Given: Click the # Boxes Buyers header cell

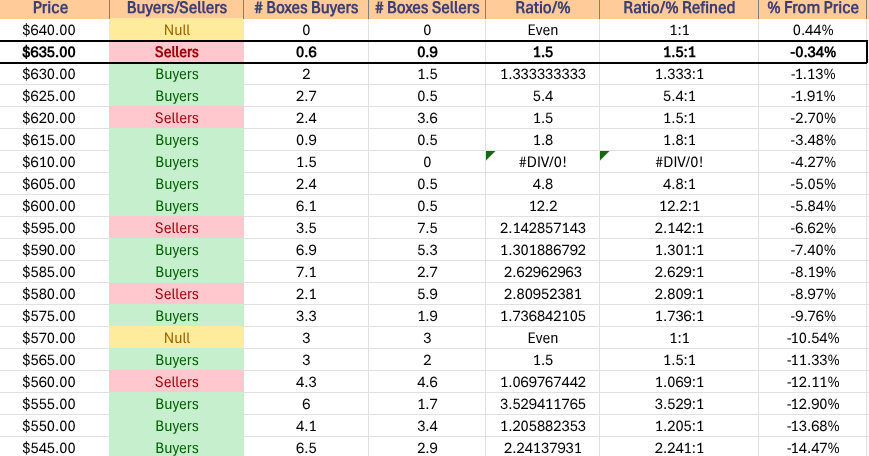Looking at the screenshot, I should 305,9.
